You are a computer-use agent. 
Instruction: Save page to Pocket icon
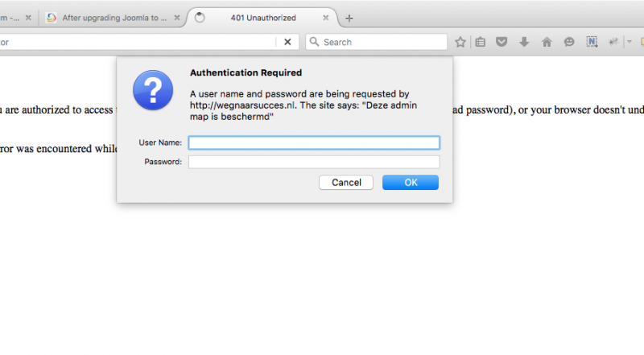tap(502, 42)
